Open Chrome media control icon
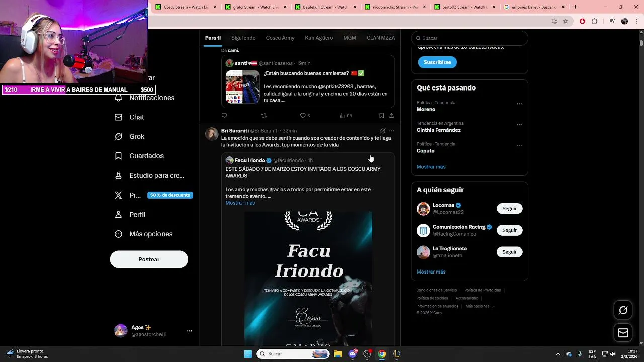The width and height of the screenshot is (644, 362). point(612,21)
